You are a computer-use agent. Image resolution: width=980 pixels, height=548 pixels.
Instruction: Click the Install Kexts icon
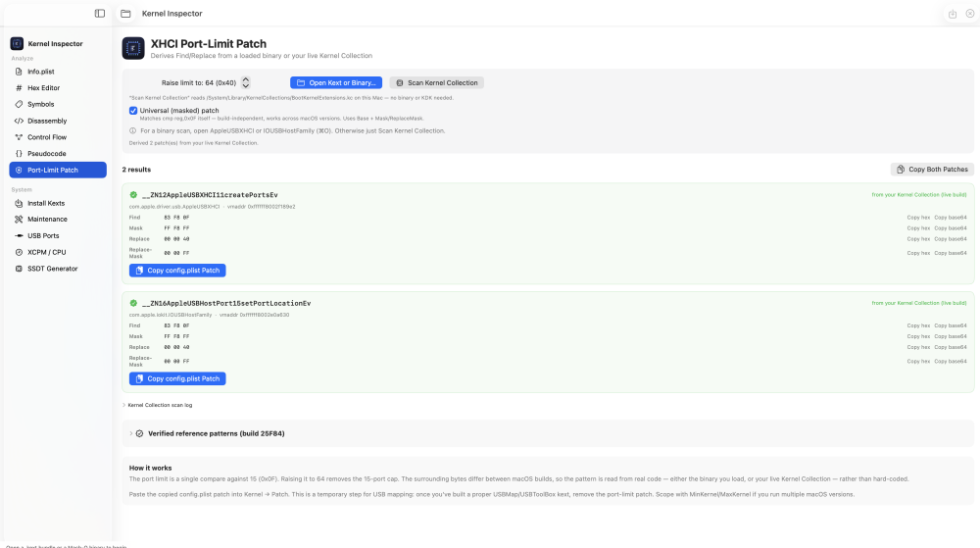click(x=19, y=203)
